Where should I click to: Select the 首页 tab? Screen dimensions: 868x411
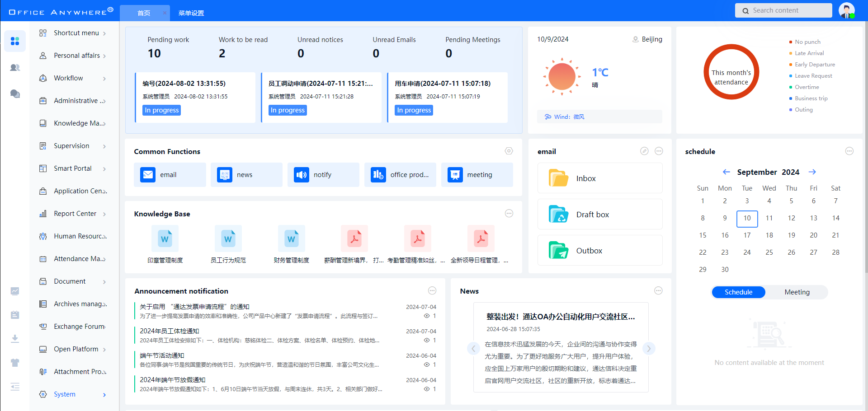[x=144, y=13]
